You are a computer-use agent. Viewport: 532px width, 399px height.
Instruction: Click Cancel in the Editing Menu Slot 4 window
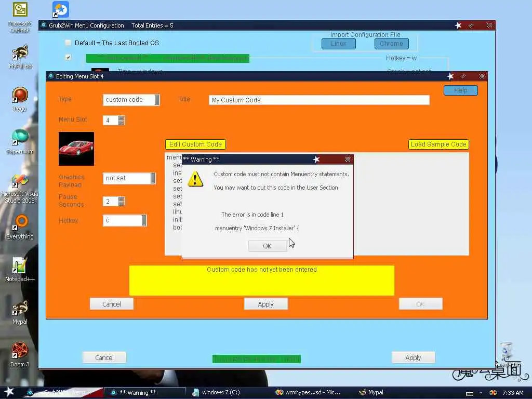[112, 304]
